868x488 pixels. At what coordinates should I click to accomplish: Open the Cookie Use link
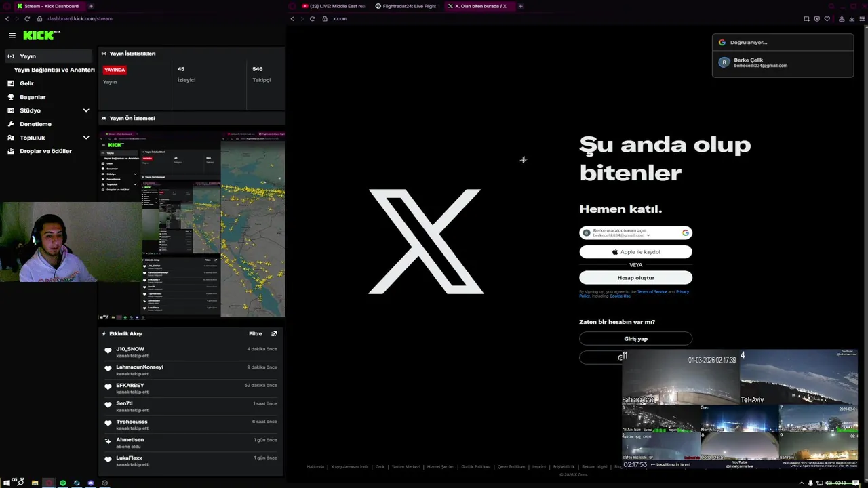tap(620, 296)
